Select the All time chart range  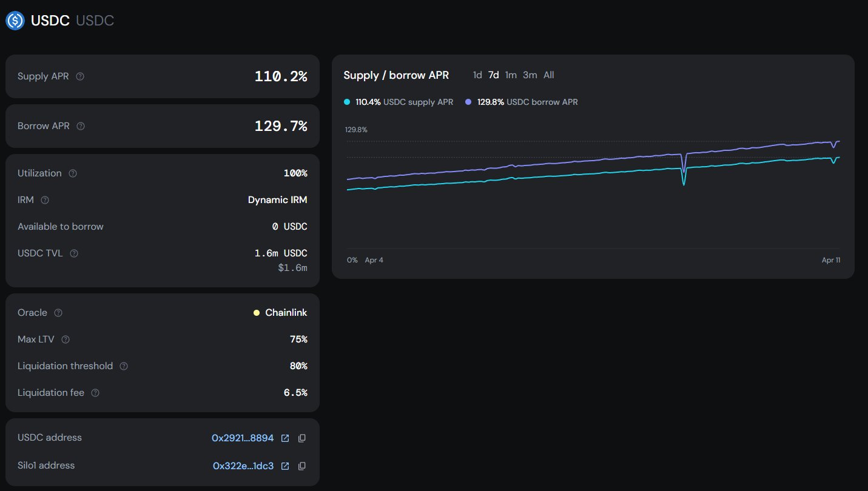tap(548, 75)
